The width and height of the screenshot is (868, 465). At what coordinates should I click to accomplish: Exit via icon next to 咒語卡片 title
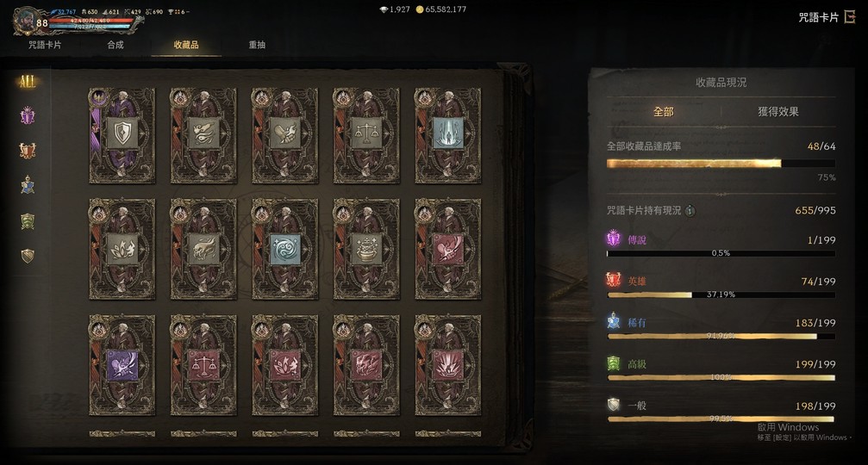pyautogui.click(x=850, y=17)
